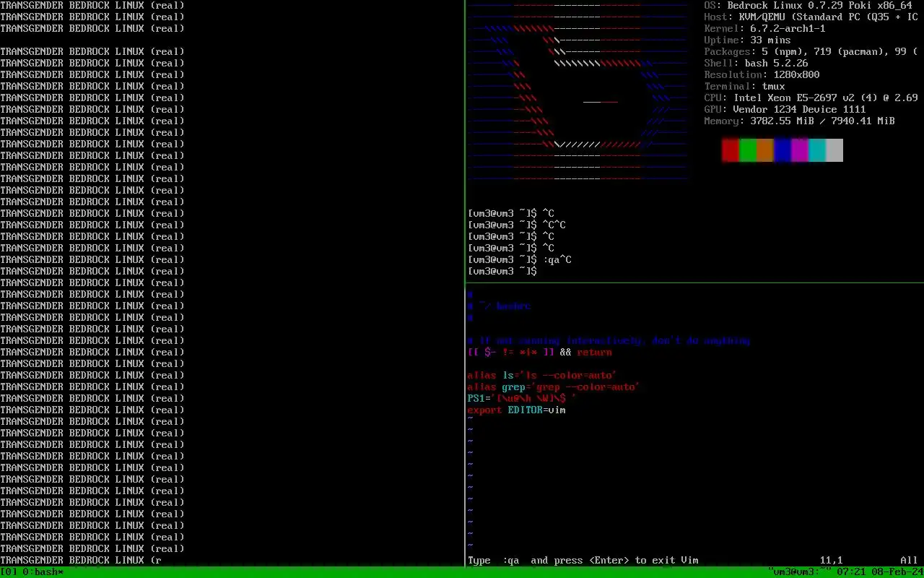Viewport: 924px width, 578px height.
Task: Click the prompt line showing '^C^C'
Action: [517, 225]
